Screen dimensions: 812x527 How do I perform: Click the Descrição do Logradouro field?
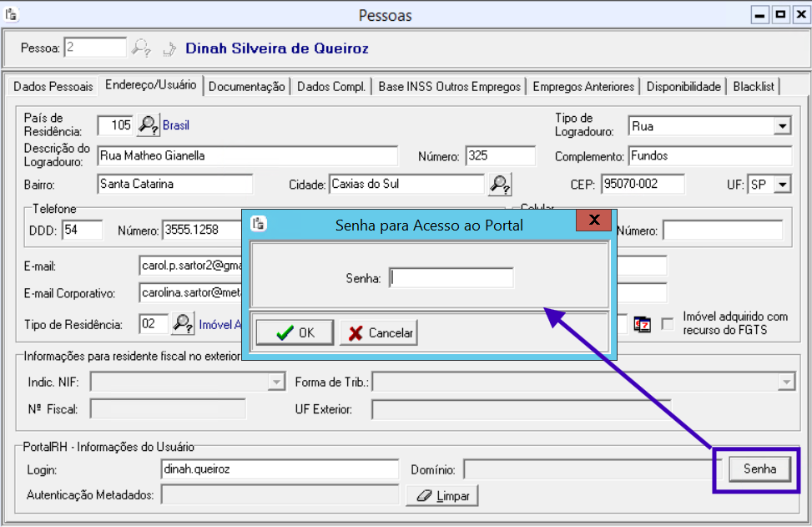pos(248,155)
